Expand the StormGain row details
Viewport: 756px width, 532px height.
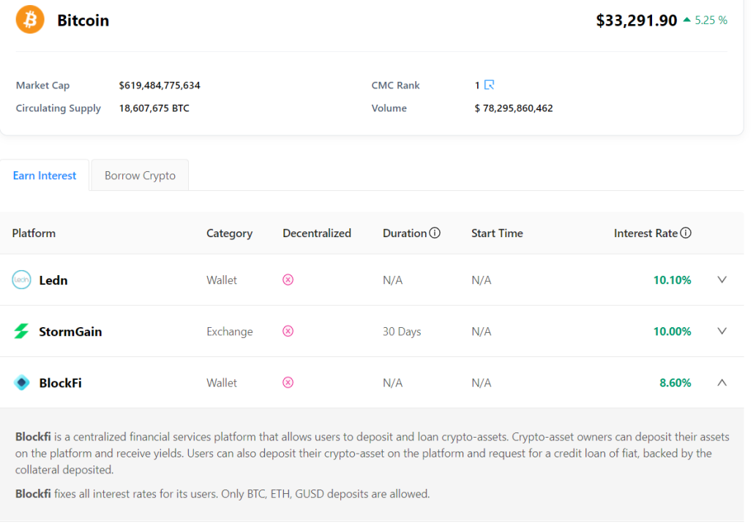coord(722,331)
